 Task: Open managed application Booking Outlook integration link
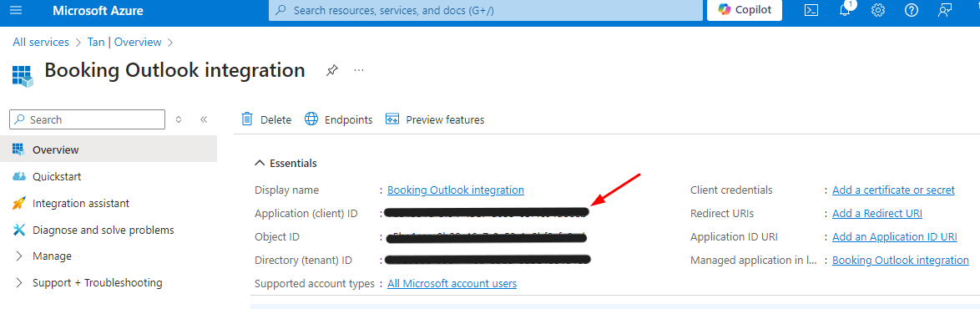[901, 261]
